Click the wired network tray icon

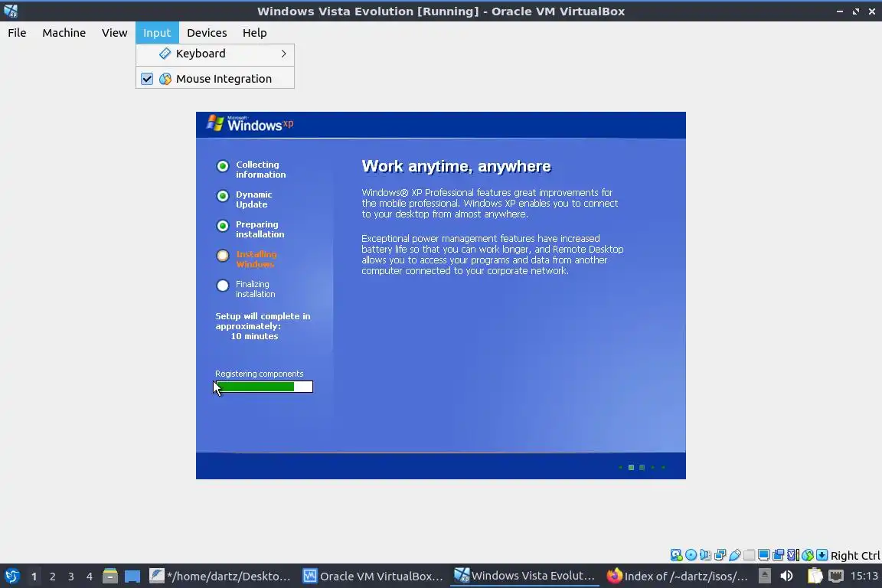click(836, 576)
